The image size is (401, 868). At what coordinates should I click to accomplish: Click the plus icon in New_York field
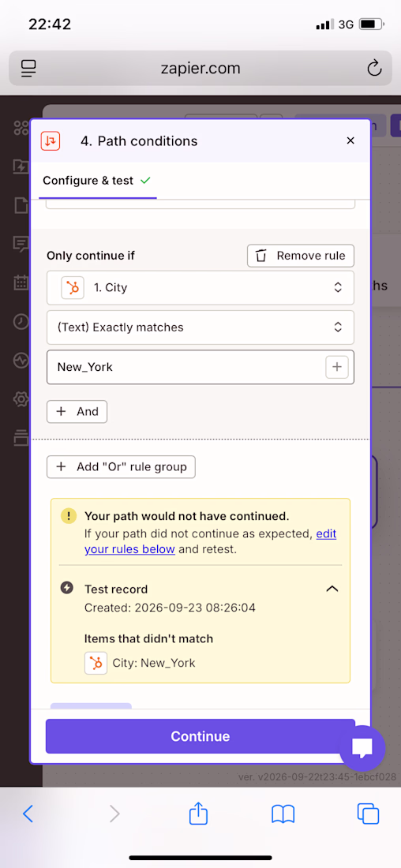[337, 366]
